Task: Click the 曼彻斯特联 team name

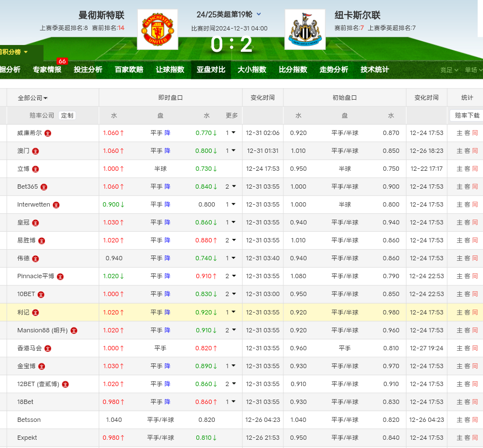Action: click(x=102, y=15)
